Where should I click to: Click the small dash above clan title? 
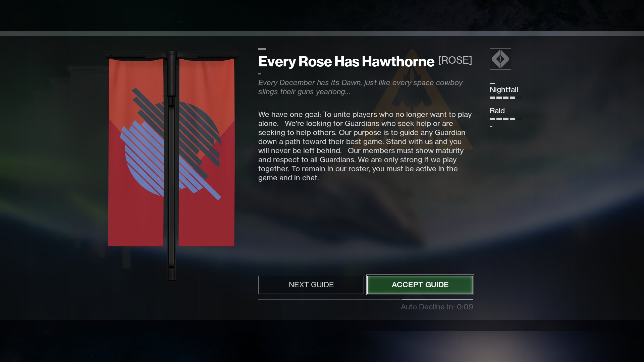pos(262,49)
